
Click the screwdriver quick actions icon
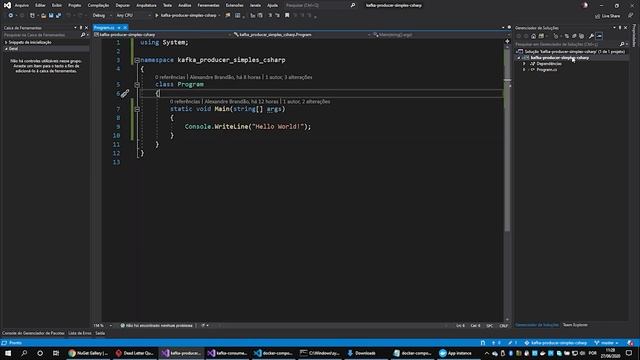(125, 93)
